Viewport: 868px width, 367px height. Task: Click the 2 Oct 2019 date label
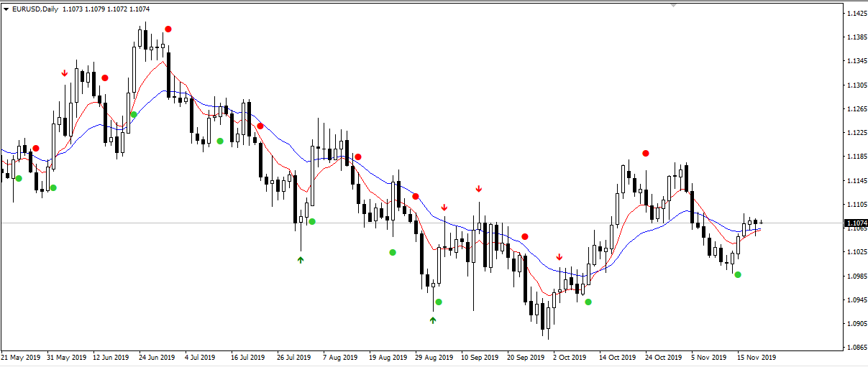(x=570, y=357)
